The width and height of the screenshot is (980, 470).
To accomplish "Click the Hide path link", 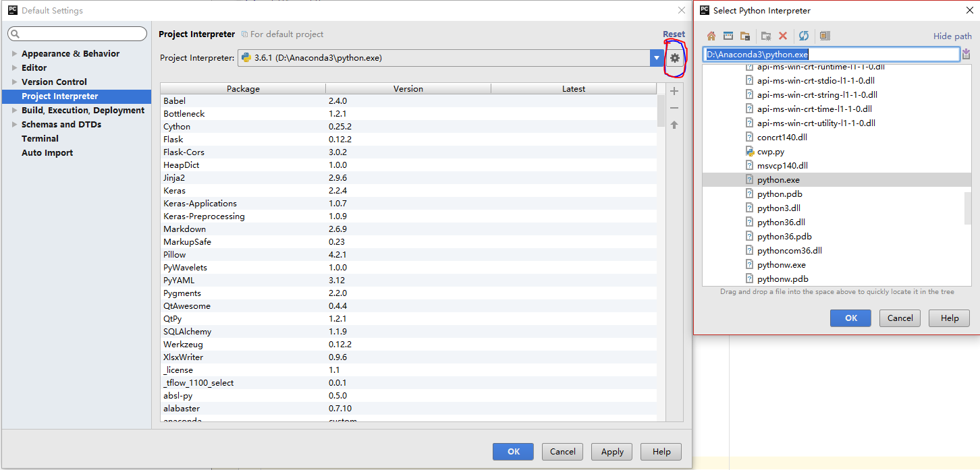I will tap(952, 36).
